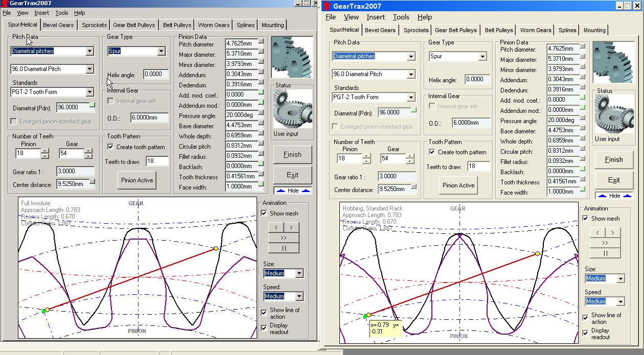The width and height of the screenshot is (644, 355).
Task: Toggle Display readout in left window
Action: 264,328
